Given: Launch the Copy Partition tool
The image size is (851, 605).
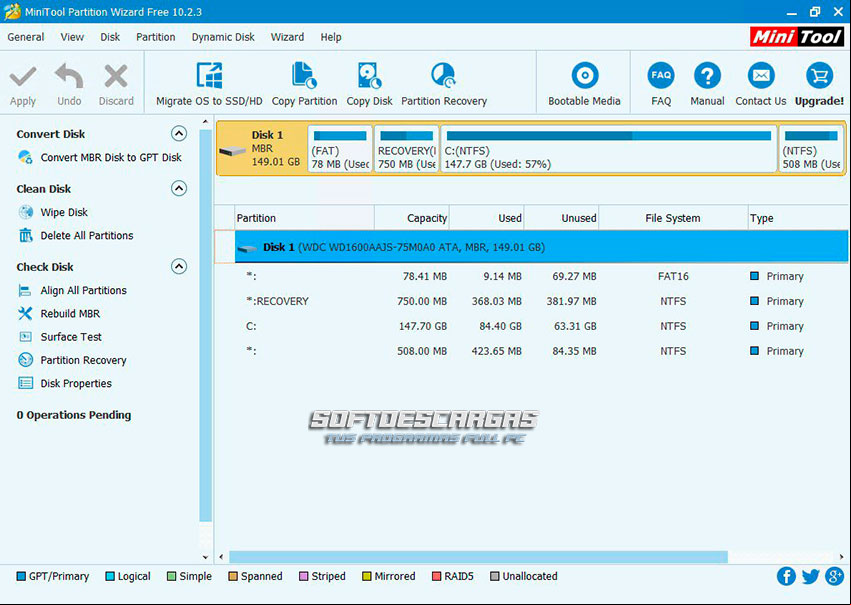Looking at the screenshot, I should coord(304,84).
